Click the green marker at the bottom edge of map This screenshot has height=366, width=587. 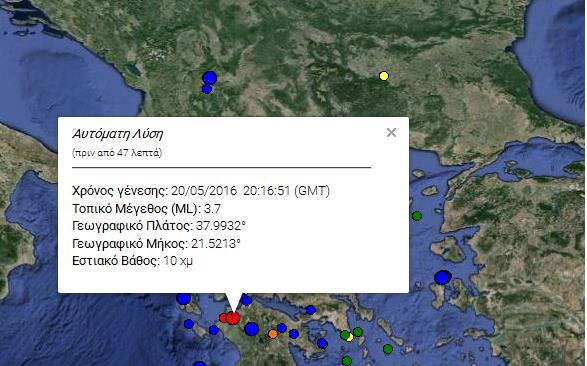pos(347,361)
